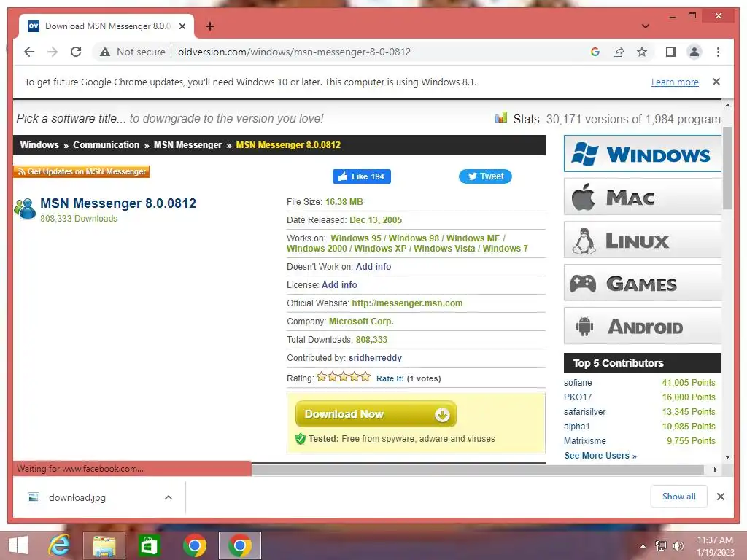Image resolution: width=747 pixels, height=560 pixels.
Task: Reload the current page
Action: click(x=76, y=52)
